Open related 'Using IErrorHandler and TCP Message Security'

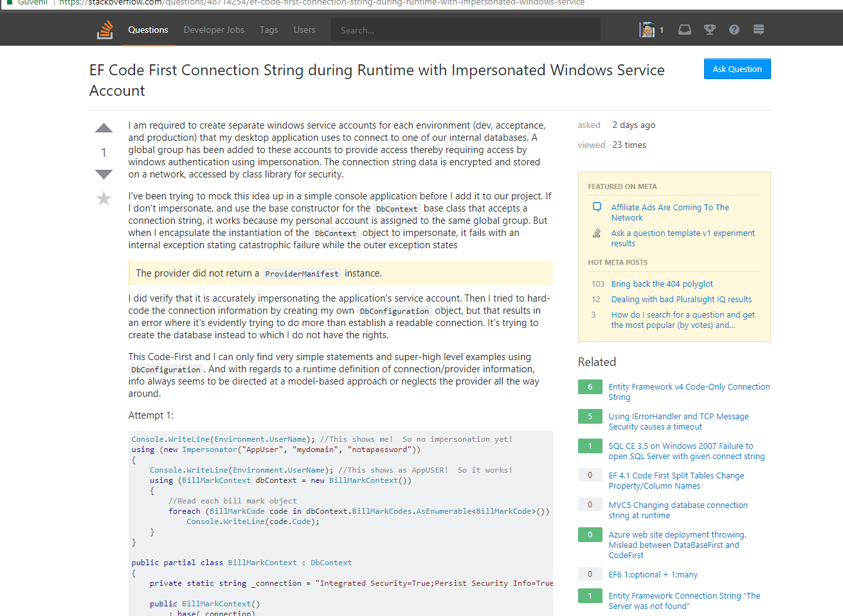pyautogui.click(x=678, y=421)
